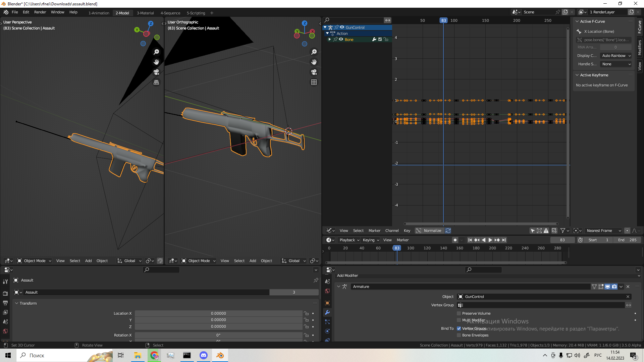Open Nearest Frame snapping dropdown
This screenshot has width=644, height=362.
[x=603, y=231]
